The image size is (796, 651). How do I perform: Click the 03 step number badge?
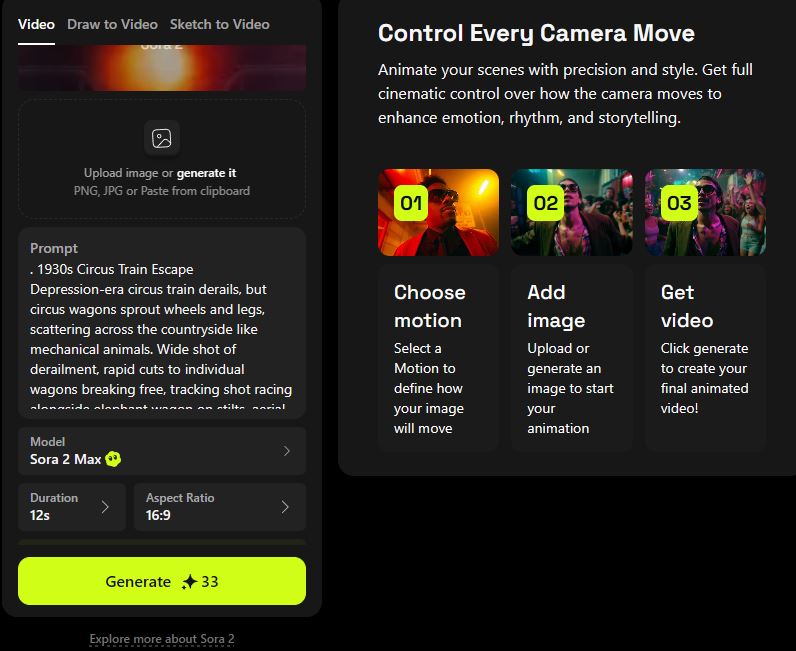[x=679, y=204]
